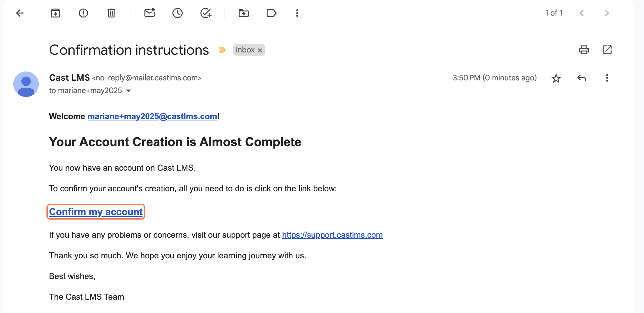Reply to the Cast LMS email

point(582,78)
